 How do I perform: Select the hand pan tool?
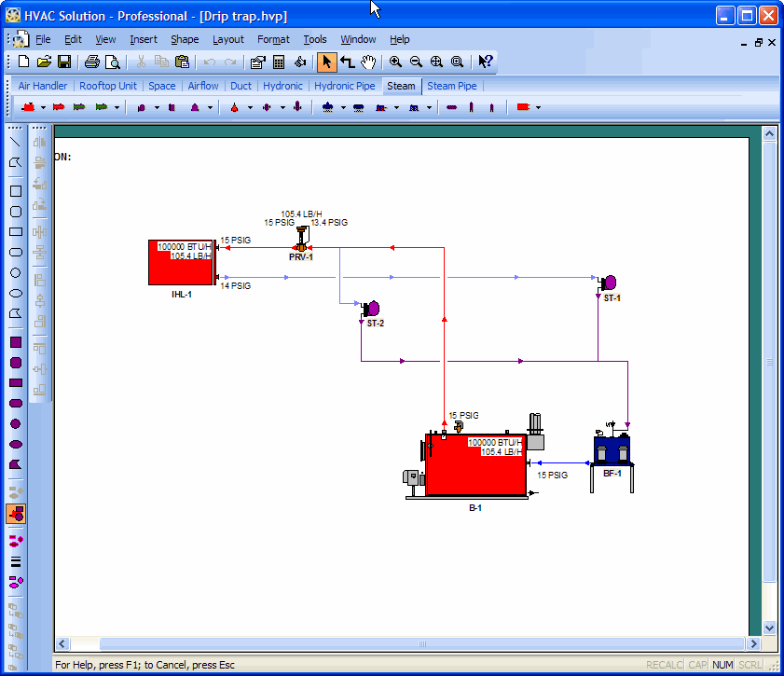pos(368,62)
